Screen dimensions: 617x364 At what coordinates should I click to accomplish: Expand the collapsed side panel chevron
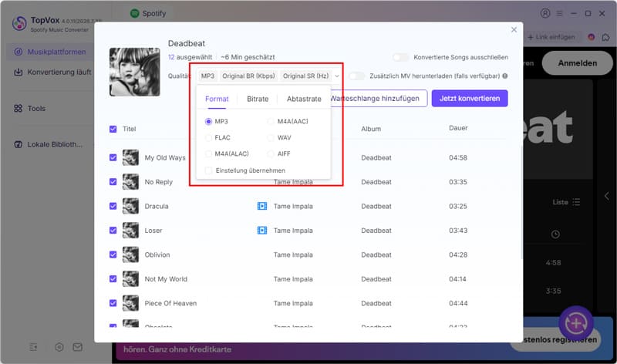click(x=606, y=196)
